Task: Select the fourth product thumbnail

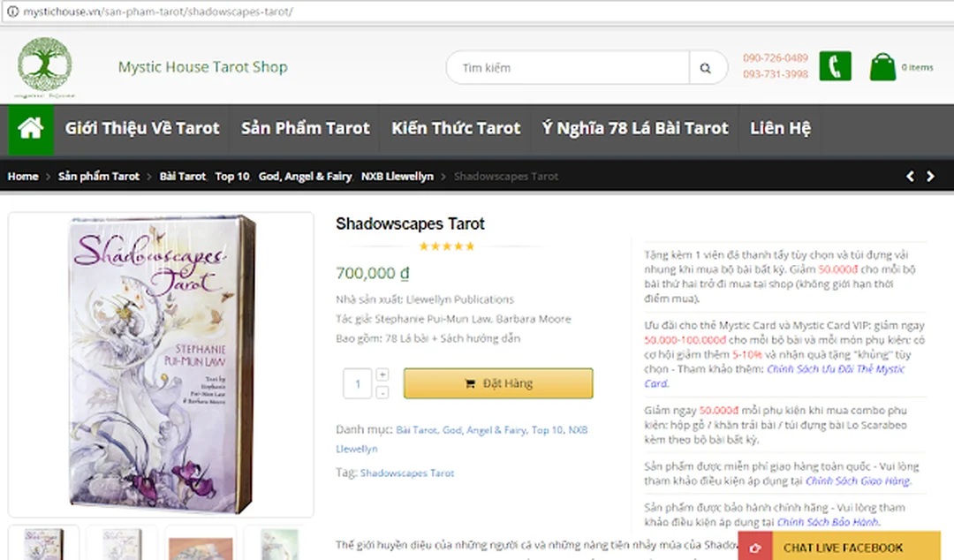Action: coord(278,543)
